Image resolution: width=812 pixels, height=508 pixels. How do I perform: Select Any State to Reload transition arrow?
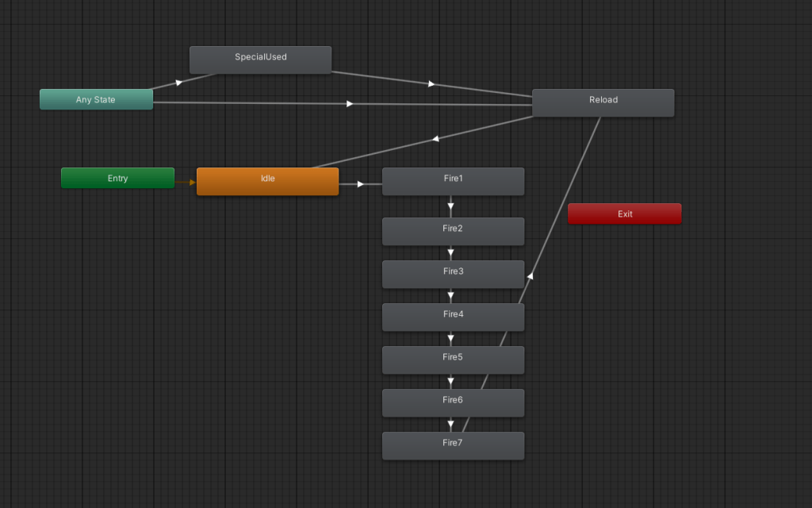point(350,103)
